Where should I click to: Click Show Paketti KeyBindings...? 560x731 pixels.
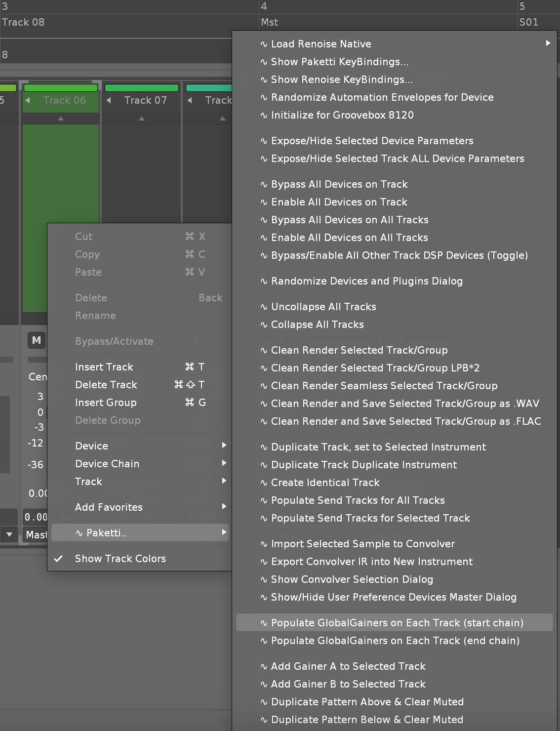pyautogui.click(x=339, y=62)
